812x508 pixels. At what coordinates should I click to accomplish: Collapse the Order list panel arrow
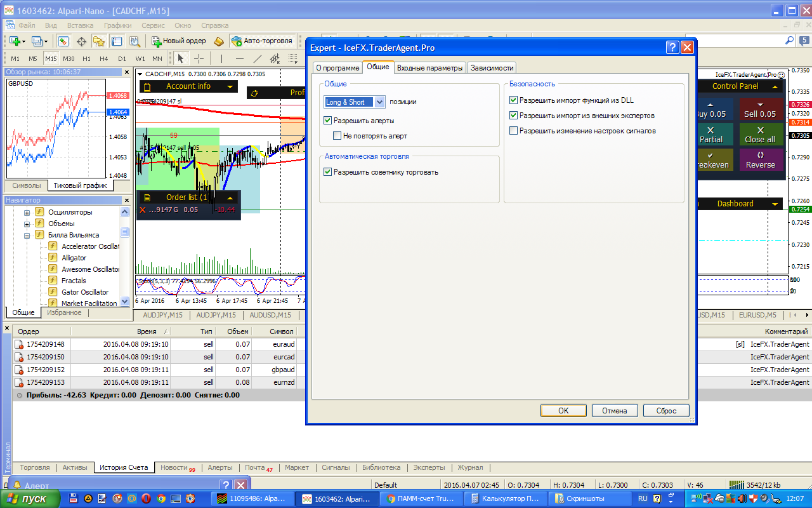click(x=230, y=197)
